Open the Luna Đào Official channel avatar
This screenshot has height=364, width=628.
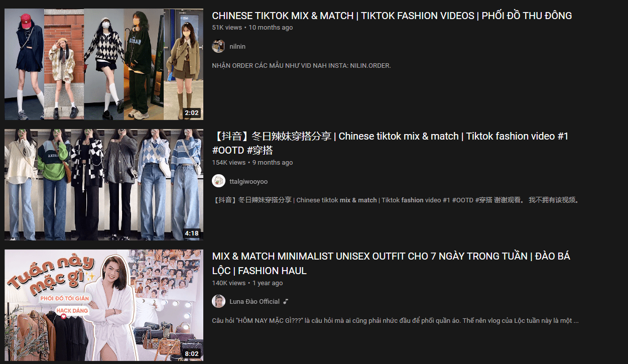pos(218,301)
